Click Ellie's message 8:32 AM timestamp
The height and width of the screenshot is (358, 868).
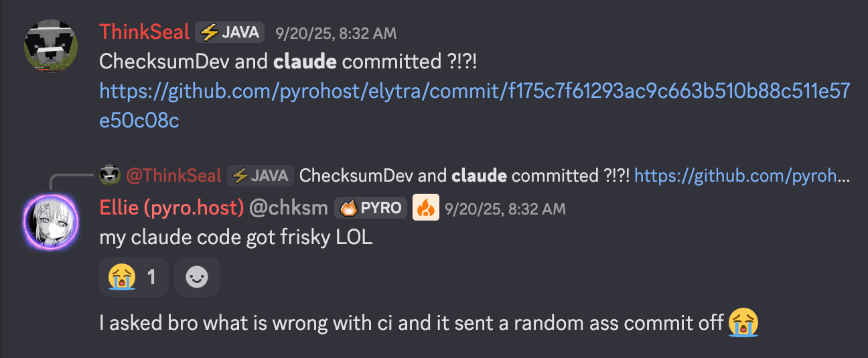point(505,208)
